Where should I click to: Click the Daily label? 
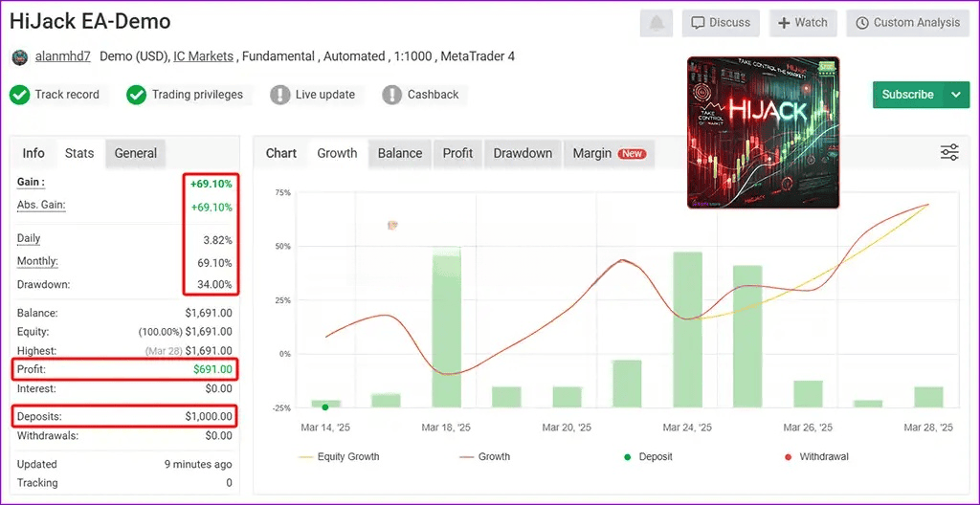coord(29,239)
